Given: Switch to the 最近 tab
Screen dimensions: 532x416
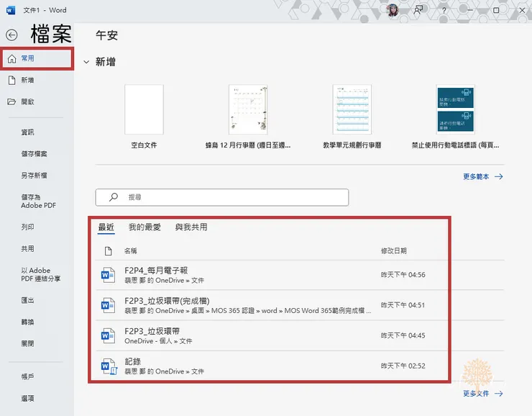Looking at the screenshot, I should (106, 227).
